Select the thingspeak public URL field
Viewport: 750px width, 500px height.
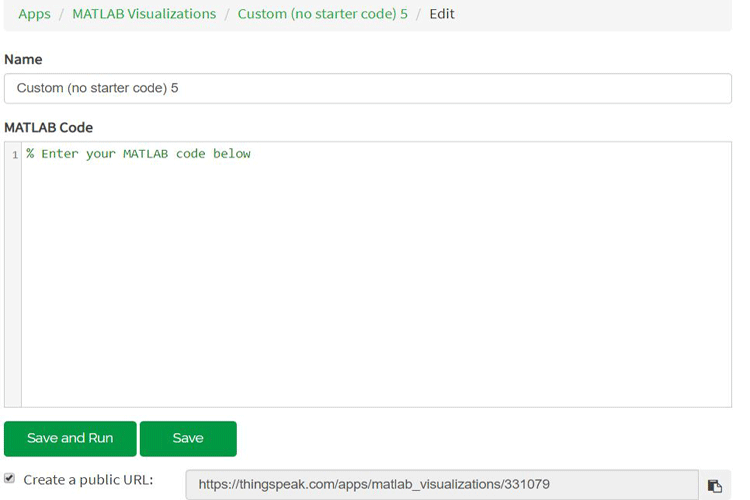(x=440, y=484)
